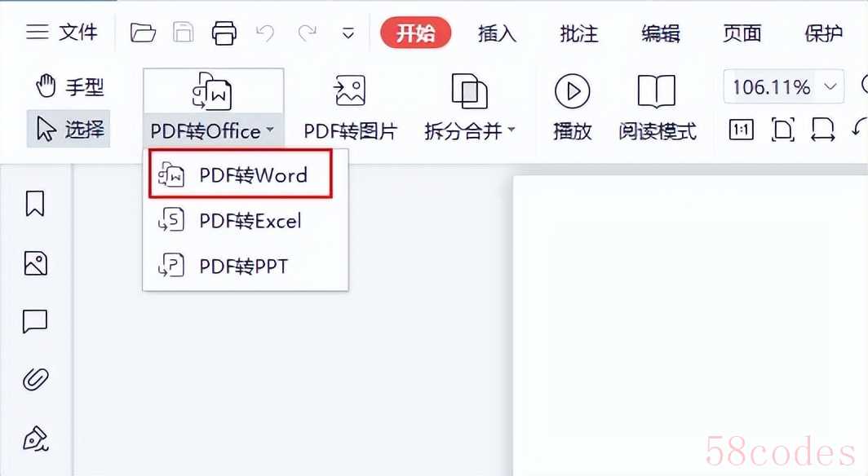The width and height of the screenshot is (868, 476).
Task: Switch to the 页面 tab
Action: point(742,33)
